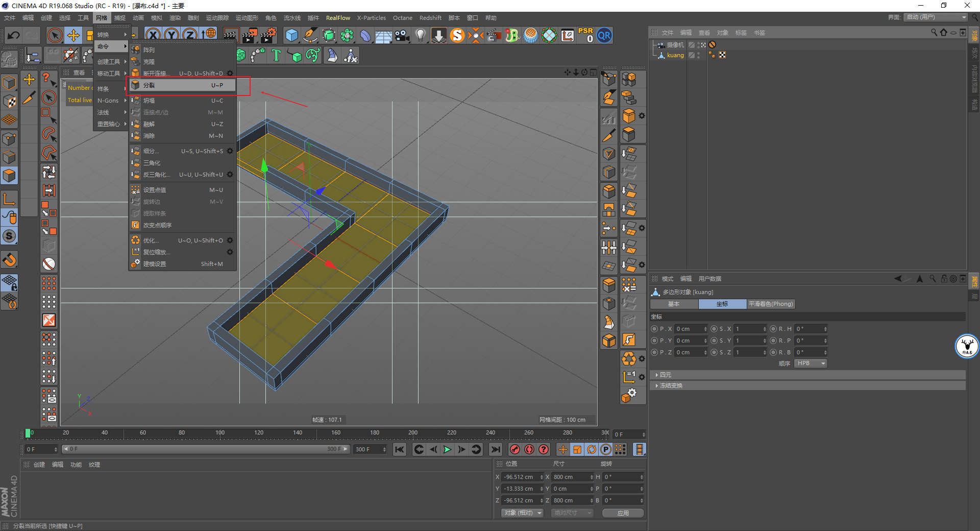Add a Light object from the toolbar
This screenshot has height=531, width=980.
[x=421, y=35]
